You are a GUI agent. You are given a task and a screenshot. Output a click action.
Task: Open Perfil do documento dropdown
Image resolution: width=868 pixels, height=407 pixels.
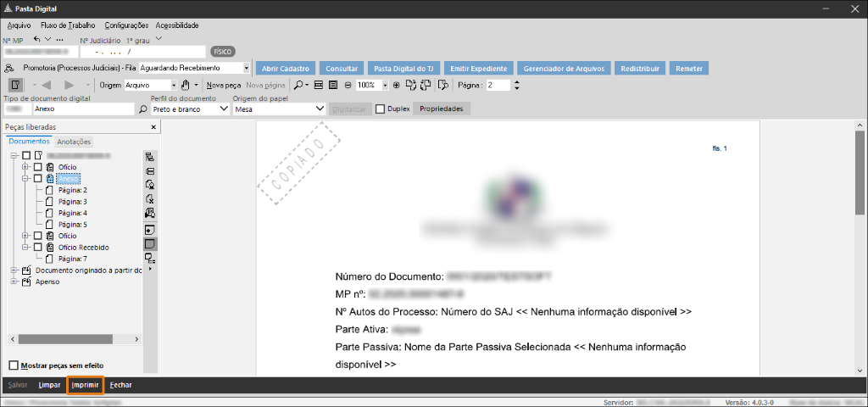(223, 109)
